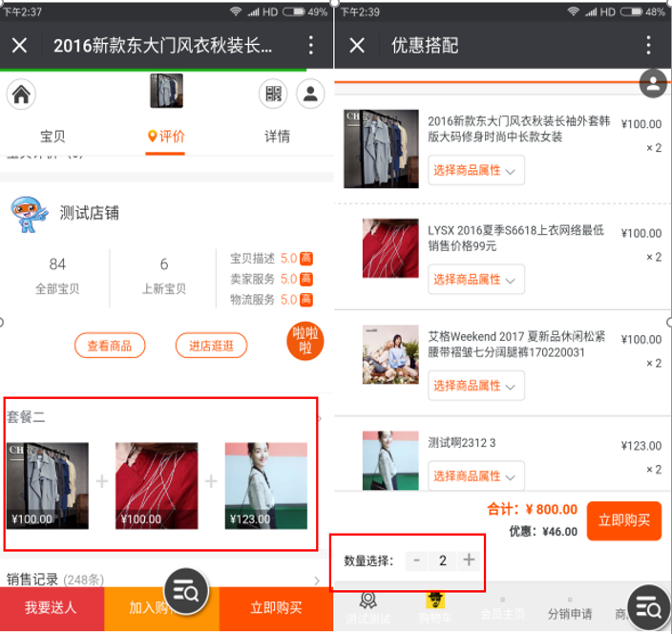Click the quantity field showing 2
672x634 pixels.
pos(442,560)
